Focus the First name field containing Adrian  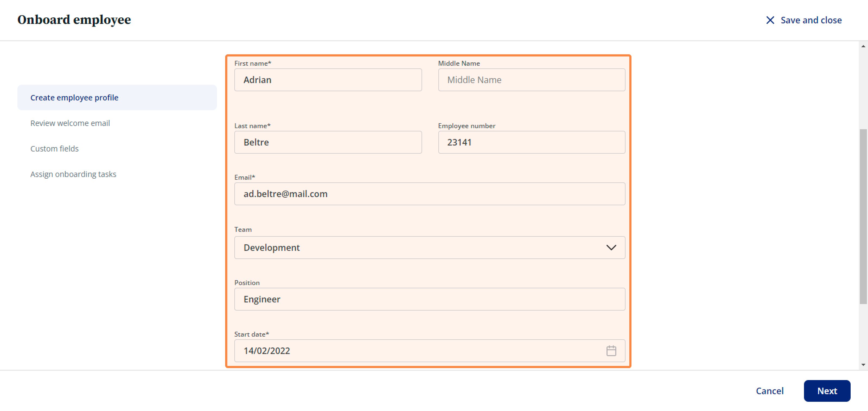tap(328, 80)
